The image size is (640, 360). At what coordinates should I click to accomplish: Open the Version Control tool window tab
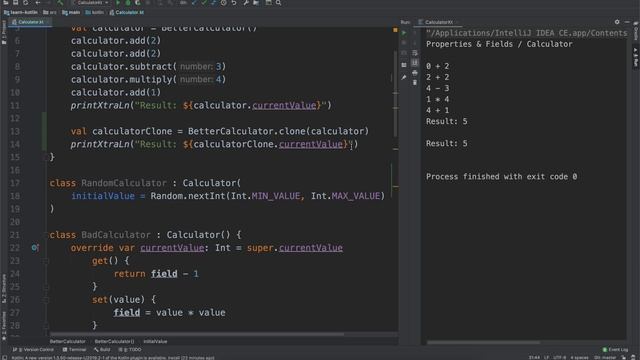click(33, 350)
